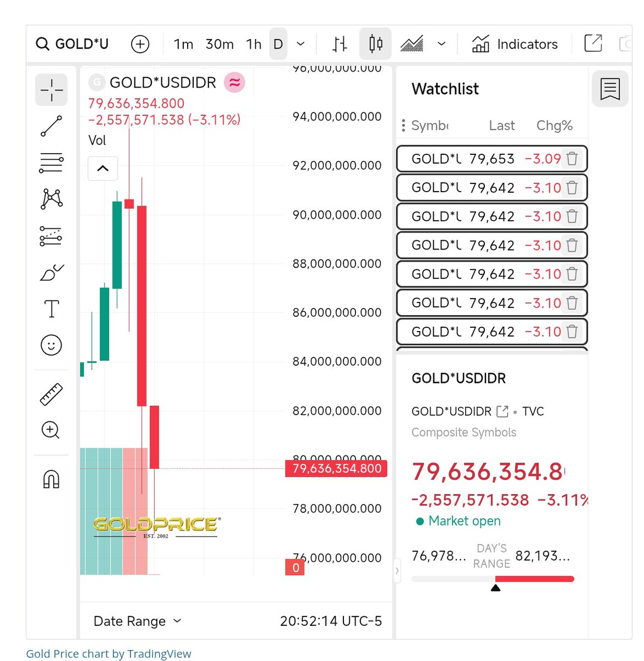Select the XABCD pattern tool
Screen dimensions: 644x661
[51, 199]
